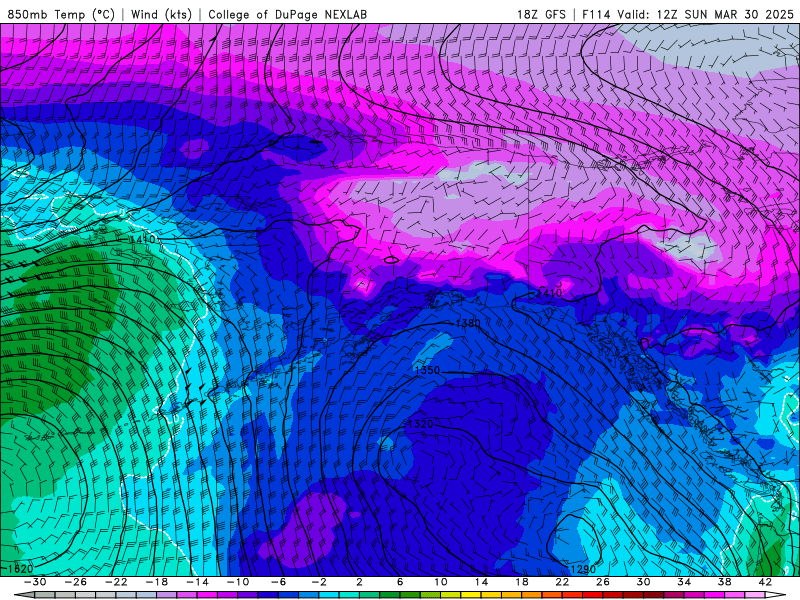Click the 'Wind (kts)' header label

(x=161, y=15)
